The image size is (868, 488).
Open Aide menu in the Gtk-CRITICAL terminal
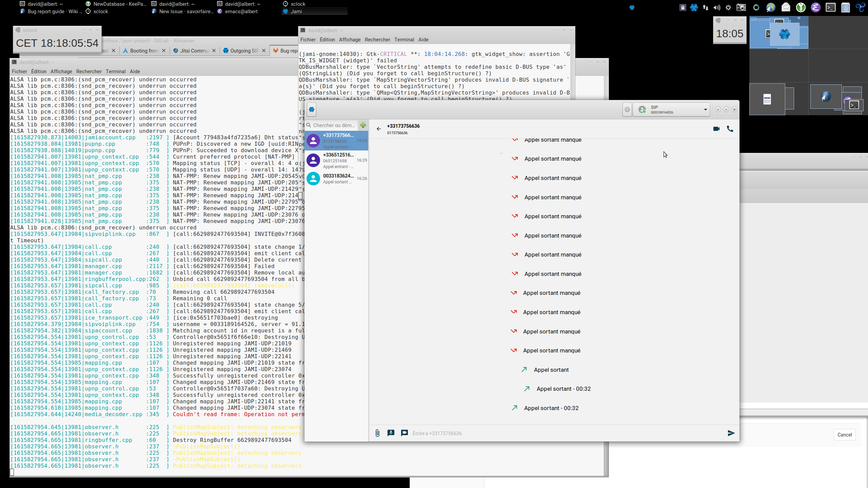423,39
